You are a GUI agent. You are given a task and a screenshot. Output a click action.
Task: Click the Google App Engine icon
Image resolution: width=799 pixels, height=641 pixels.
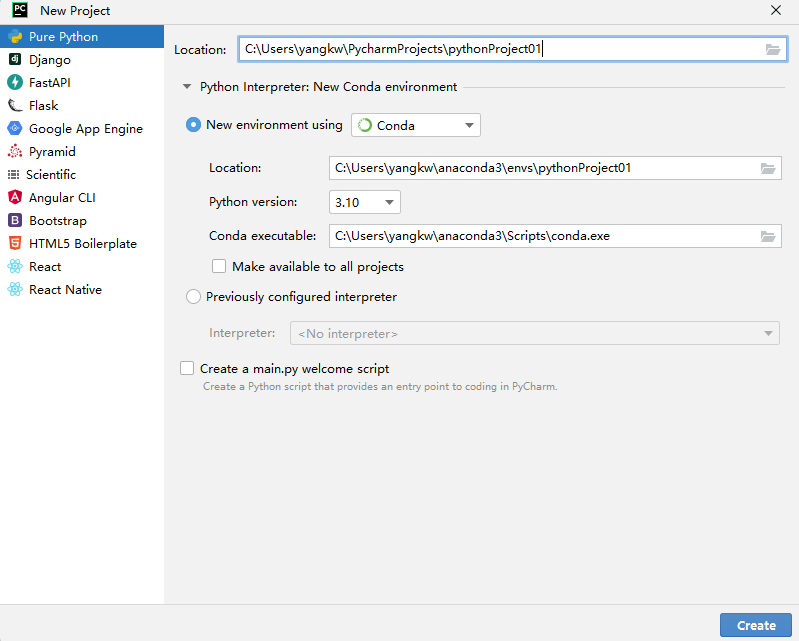pos(15,128)
